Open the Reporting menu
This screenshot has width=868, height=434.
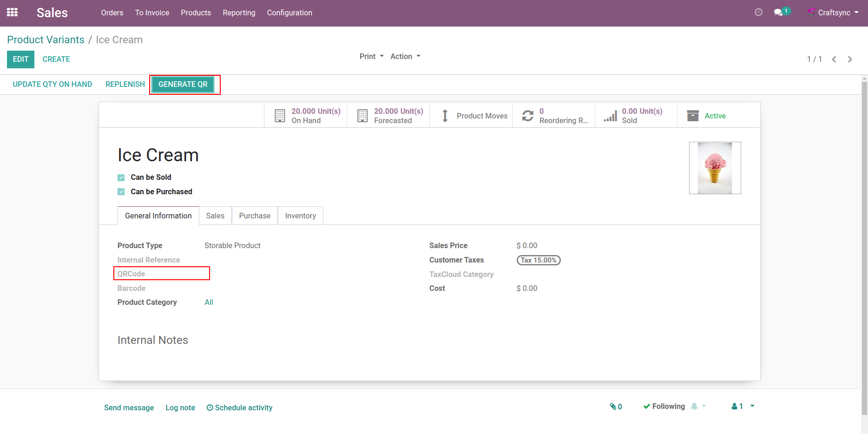coord(239,13)
